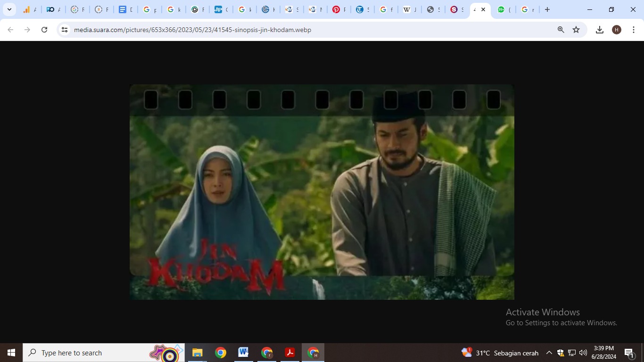This screenshot has width=644, height=362.
Task: Open network status tray icon
Action: (572, 353)
